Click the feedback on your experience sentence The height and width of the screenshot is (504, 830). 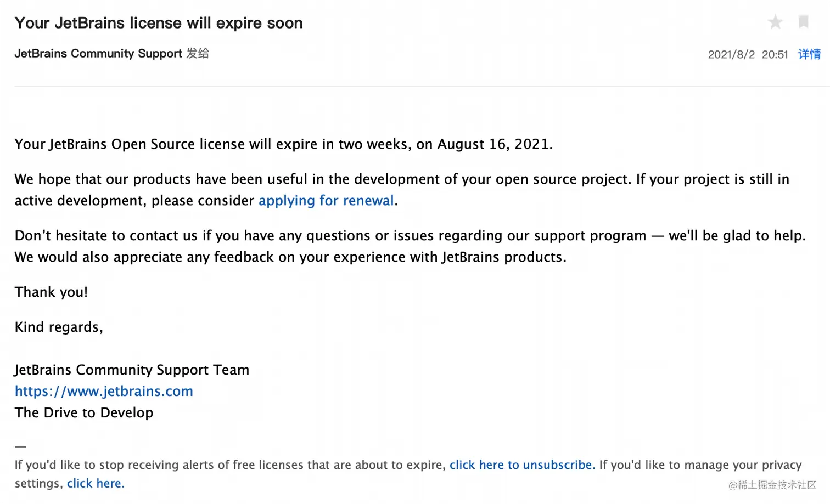[x=290, y=257]
